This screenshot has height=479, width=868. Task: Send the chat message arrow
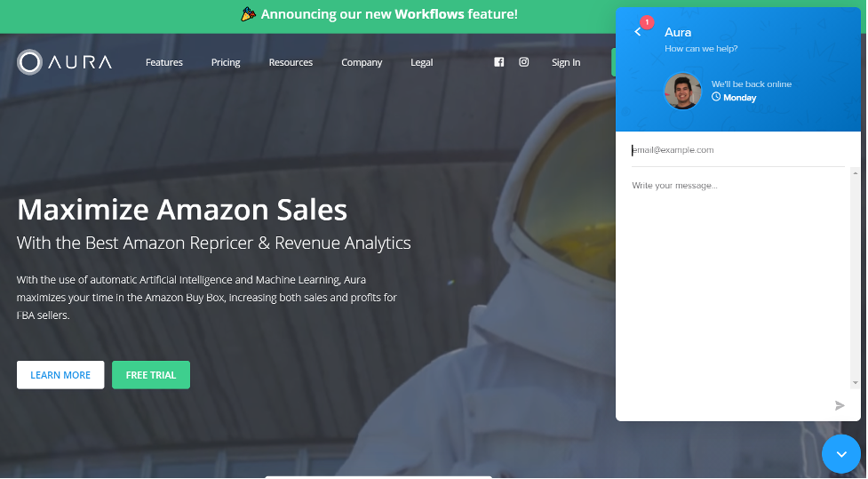pyautogui.click(x=840, y=406)
